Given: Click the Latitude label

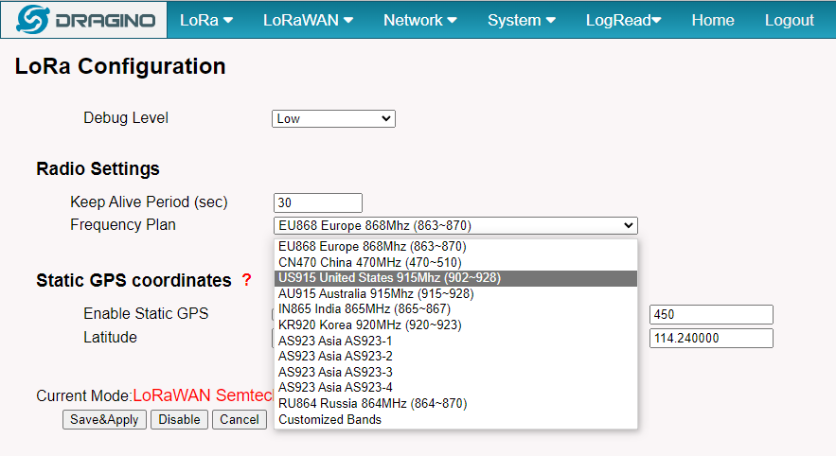Looking at the screenshot, I should click(x=110, y=337).
